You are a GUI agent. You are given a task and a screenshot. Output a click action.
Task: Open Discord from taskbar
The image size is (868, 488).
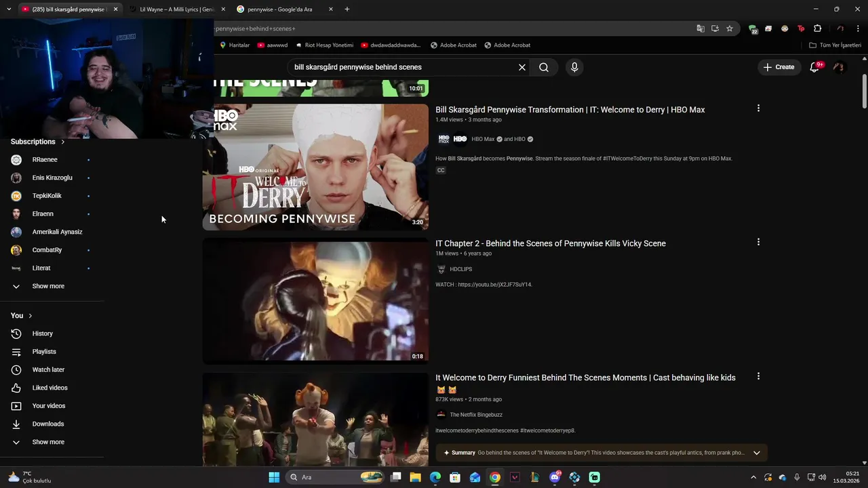(x=555, y=477)
